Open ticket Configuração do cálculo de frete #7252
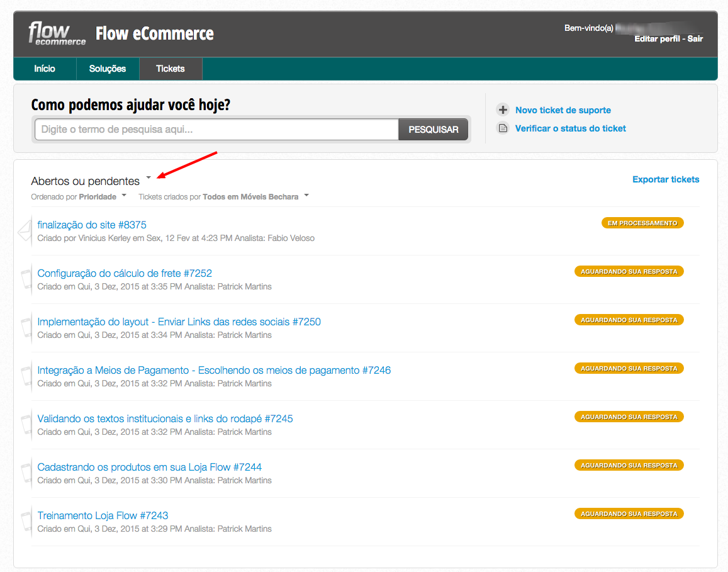 (x=125, y=273)
